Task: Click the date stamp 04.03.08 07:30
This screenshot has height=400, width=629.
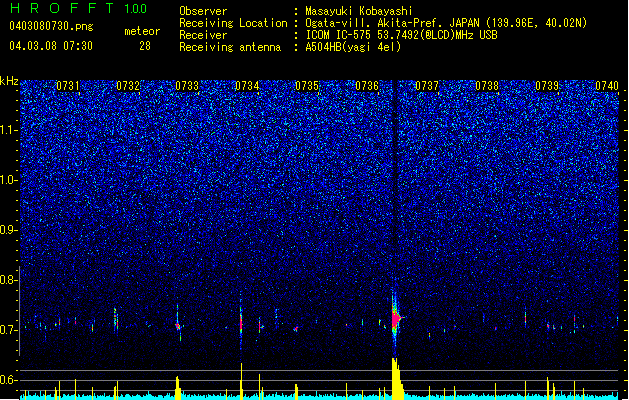Action: 51,46
